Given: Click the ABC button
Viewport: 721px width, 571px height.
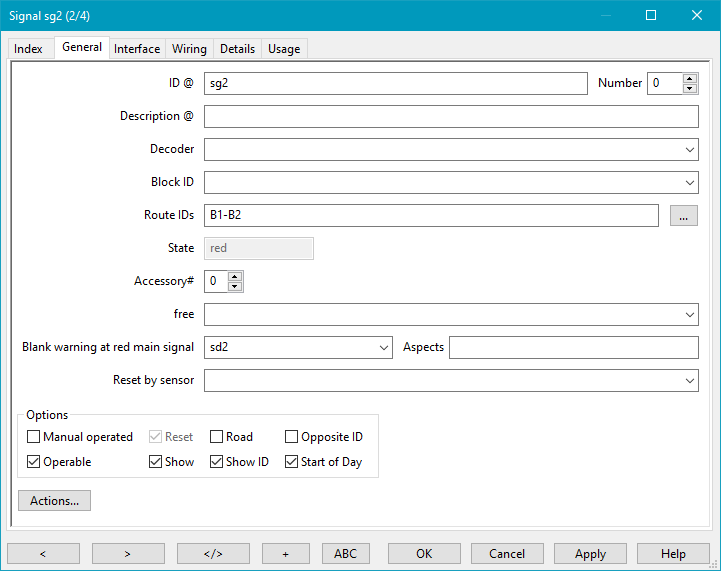Looking at the screenshot, I should [x=345, y=553].
